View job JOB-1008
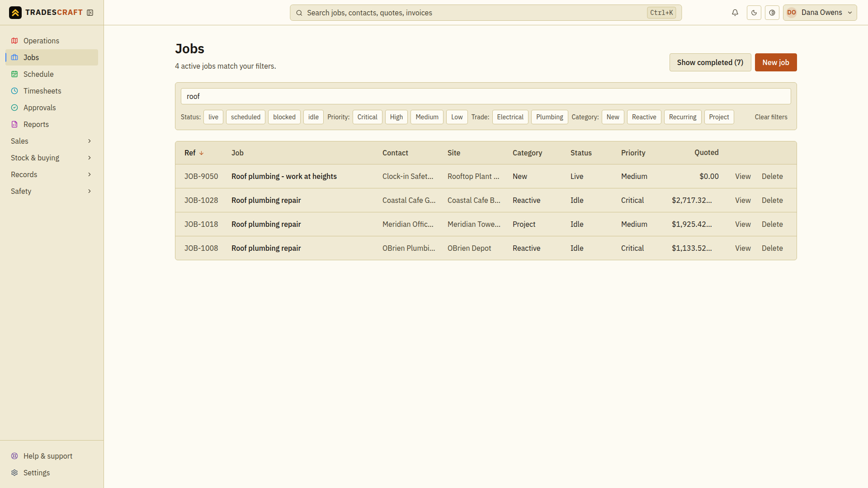 pyautogui.click(x=743, y=248)
